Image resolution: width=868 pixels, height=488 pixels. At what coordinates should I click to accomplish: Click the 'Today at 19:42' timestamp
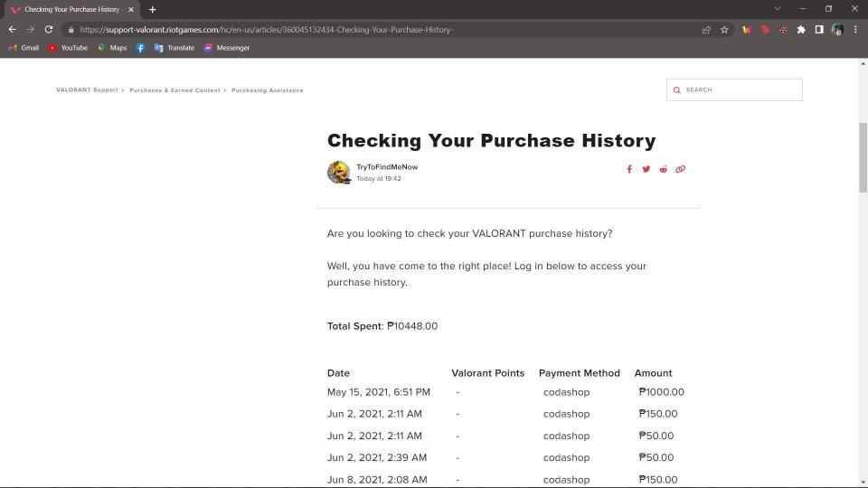click(x=379, y=179)
